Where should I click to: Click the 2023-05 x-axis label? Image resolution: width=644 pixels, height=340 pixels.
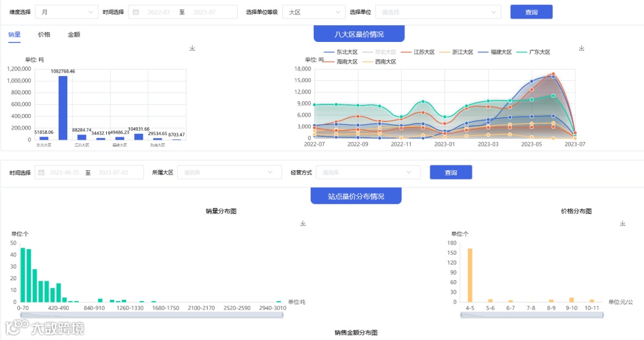point(532,144)
